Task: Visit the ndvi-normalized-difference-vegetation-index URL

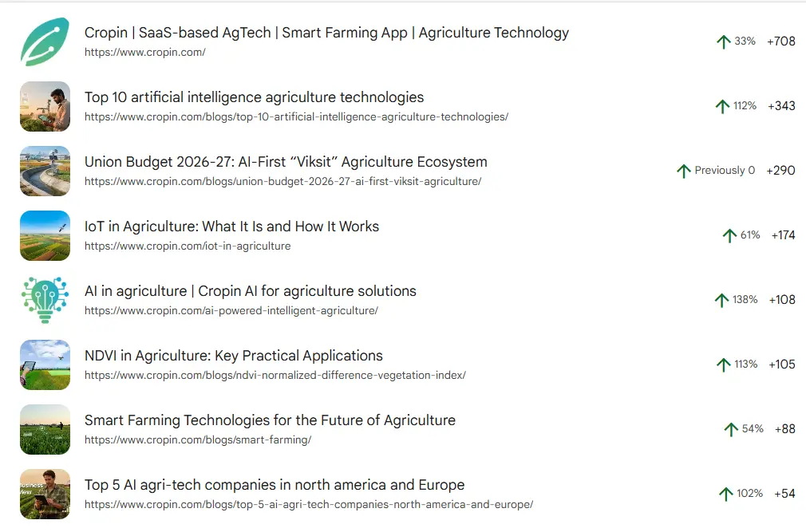Action: [x=275, y=375]
